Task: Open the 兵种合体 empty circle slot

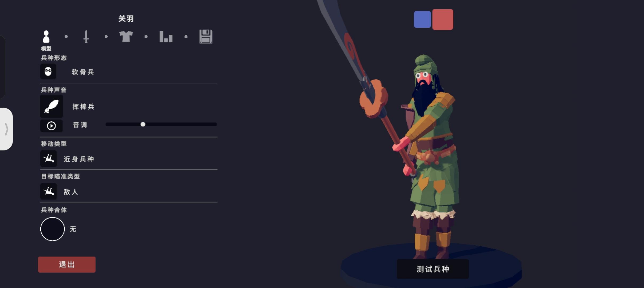Action: (x=52, y=229)
